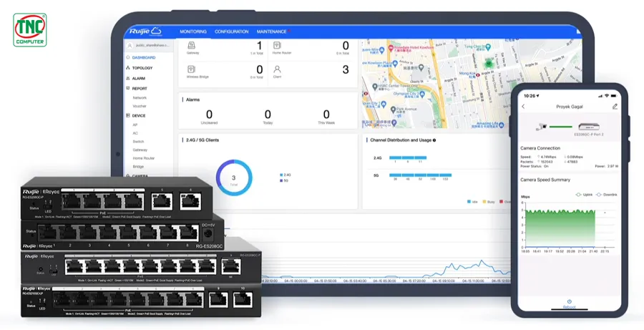Select Gateway under DEVICE in sidebar

tap(140, 150)
